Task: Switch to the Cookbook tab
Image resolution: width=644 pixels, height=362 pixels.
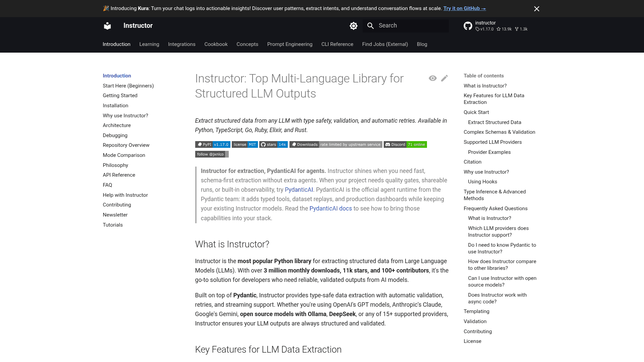Action: [x=216, y=44]
